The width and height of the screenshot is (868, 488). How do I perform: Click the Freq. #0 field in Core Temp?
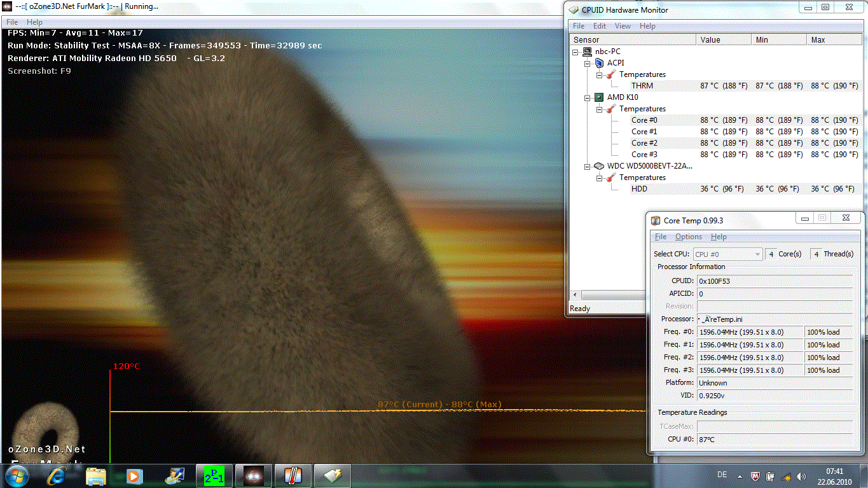[x=750, y=331]
